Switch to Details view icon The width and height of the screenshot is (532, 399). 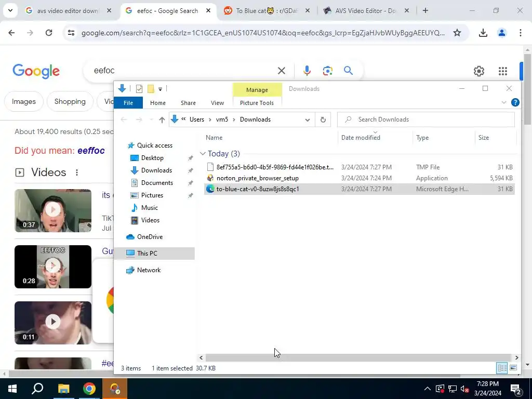click(502, 368)
